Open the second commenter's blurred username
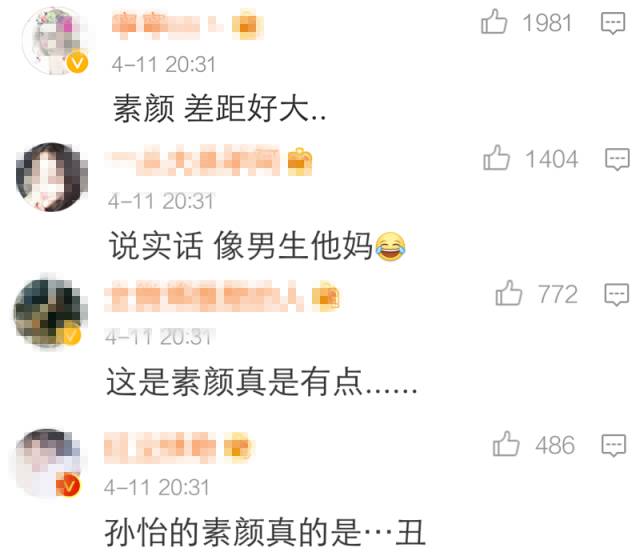 click(192, 160)
